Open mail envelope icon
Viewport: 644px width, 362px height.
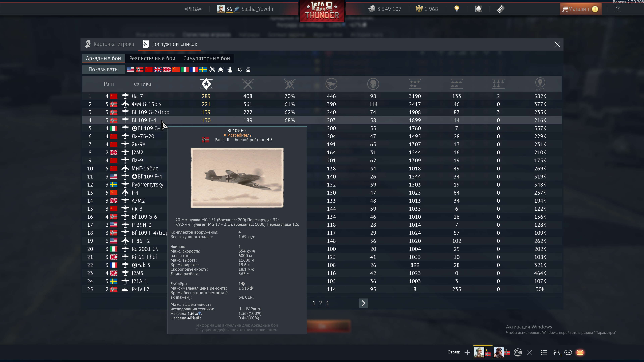click(580, 352)
